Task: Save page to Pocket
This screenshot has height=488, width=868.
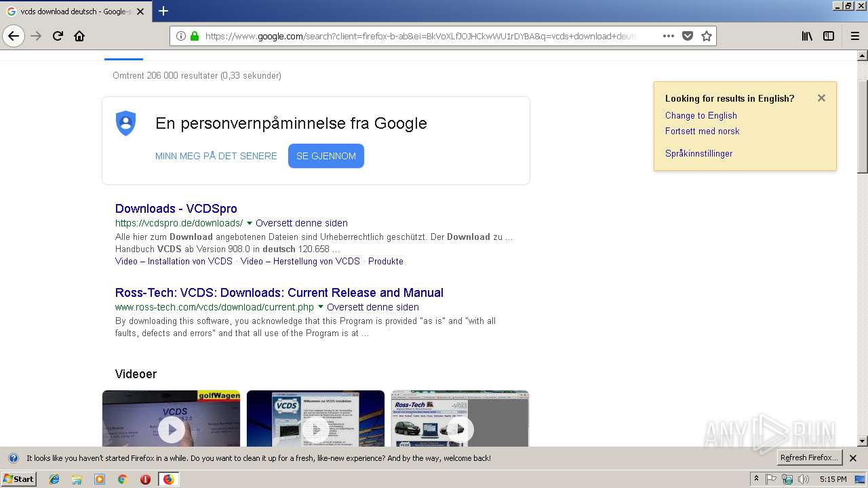Action: 688,36
